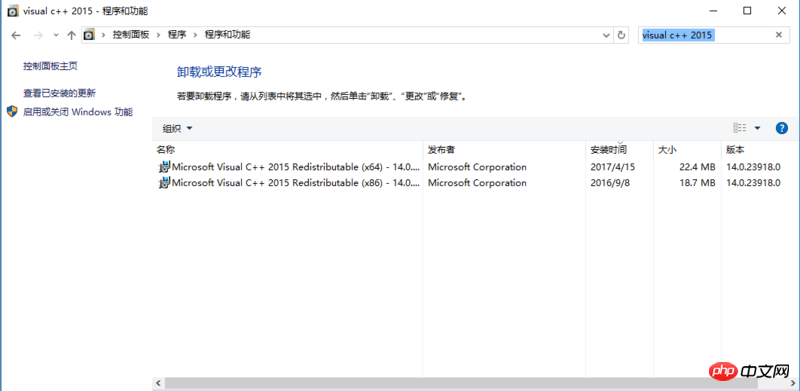Click the view options icon

pyautogui.click(x=740, y=128)
